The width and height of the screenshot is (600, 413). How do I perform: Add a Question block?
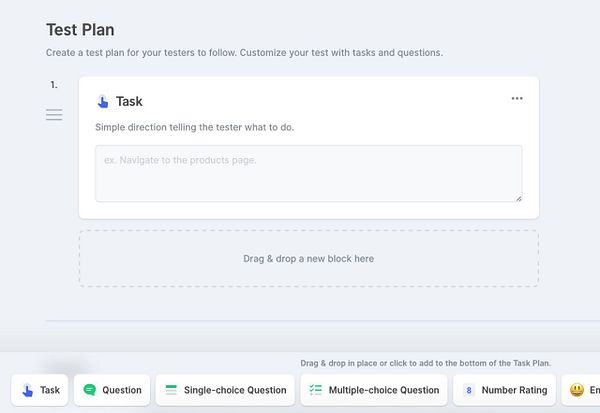[112, 390]
